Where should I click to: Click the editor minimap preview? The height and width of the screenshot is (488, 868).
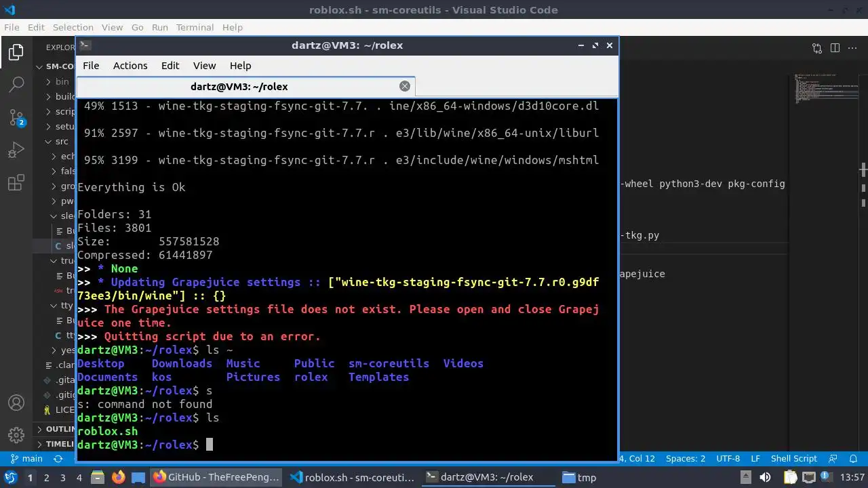point(826,88)
